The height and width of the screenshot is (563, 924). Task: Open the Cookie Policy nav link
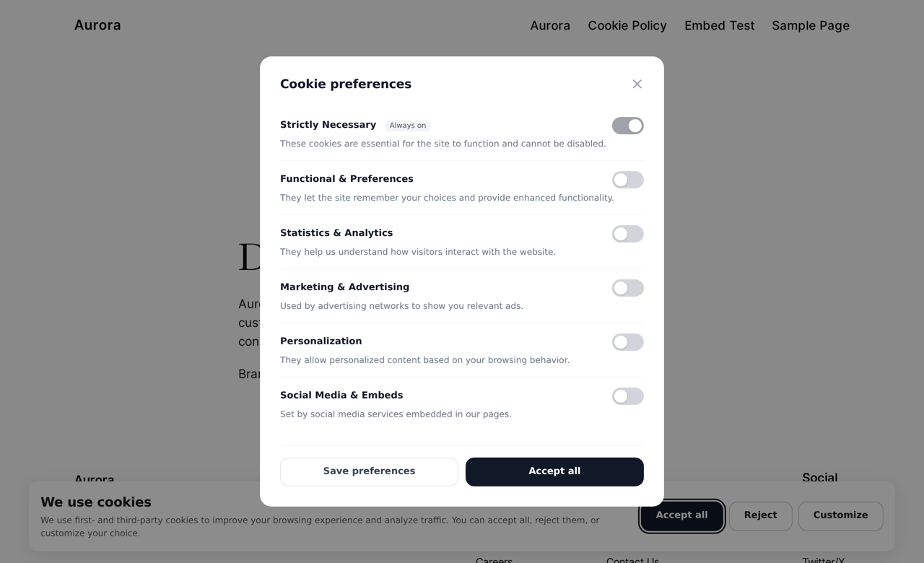tap(627, 26)
